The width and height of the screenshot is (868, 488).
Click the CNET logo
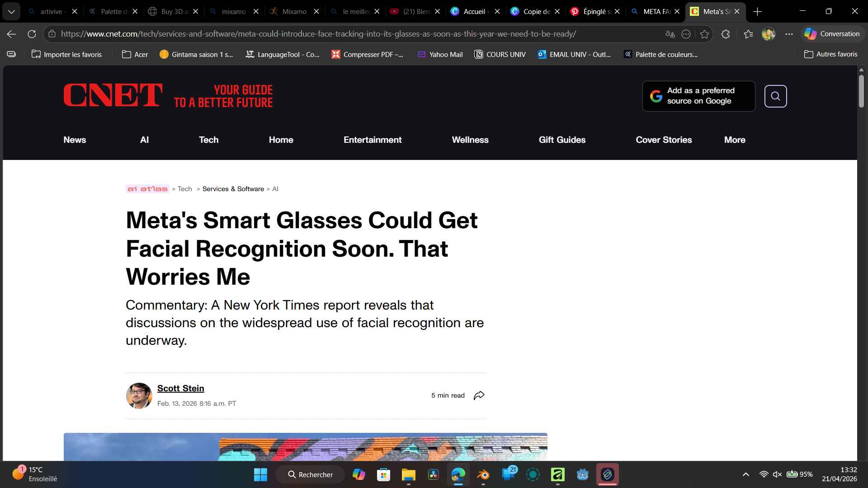113,95
